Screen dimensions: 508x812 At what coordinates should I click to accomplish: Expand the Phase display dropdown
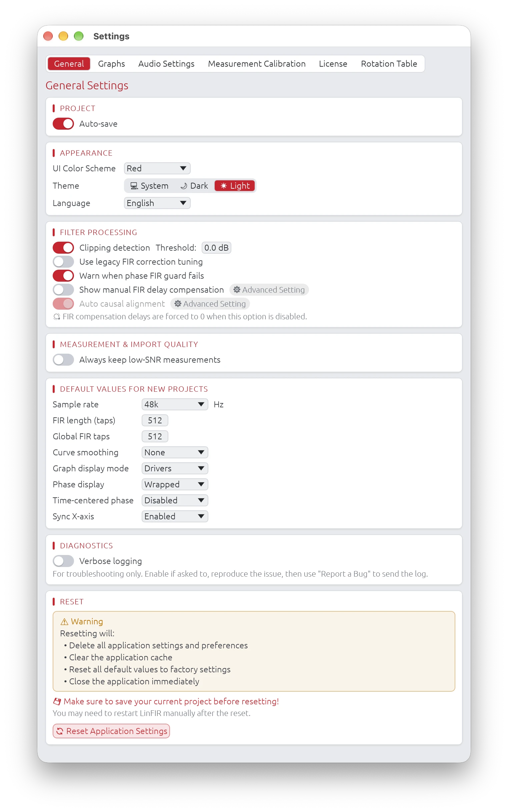click(x=175, y=484)
